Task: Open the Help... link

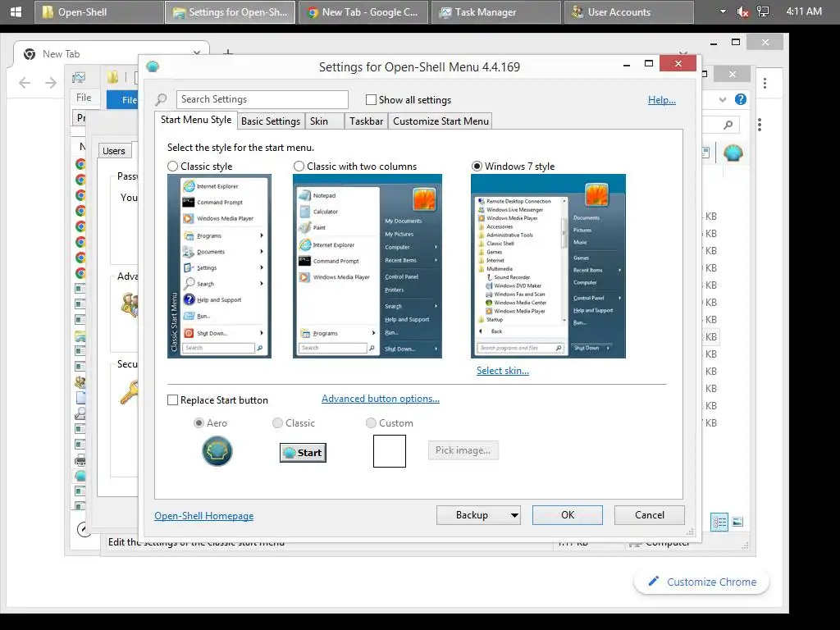Action: (662, 99)
